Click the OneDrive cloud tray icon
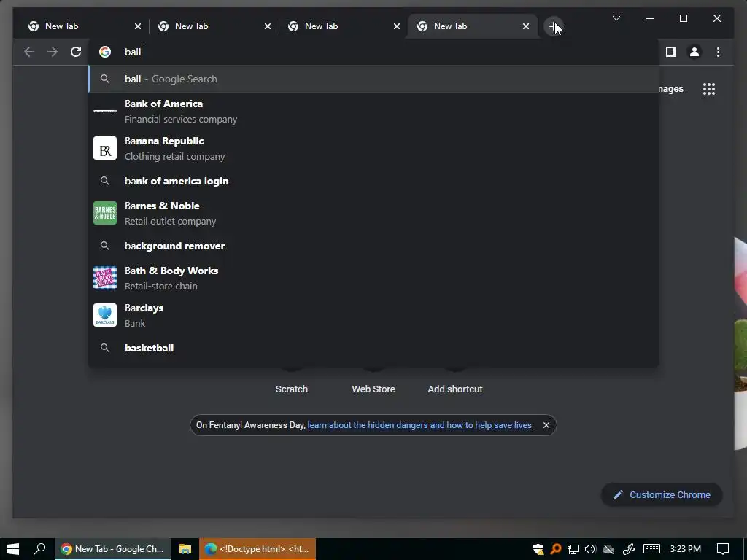 [608, 549]
